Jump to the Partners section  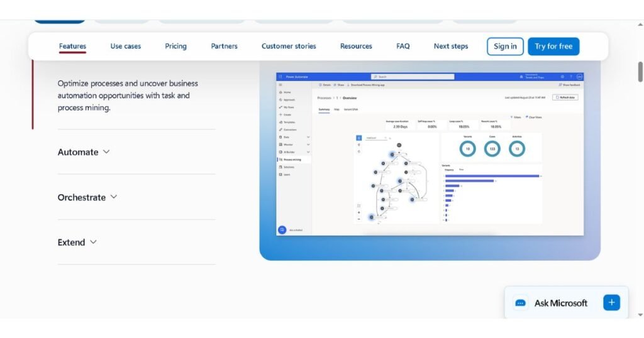tap(225, 46)
